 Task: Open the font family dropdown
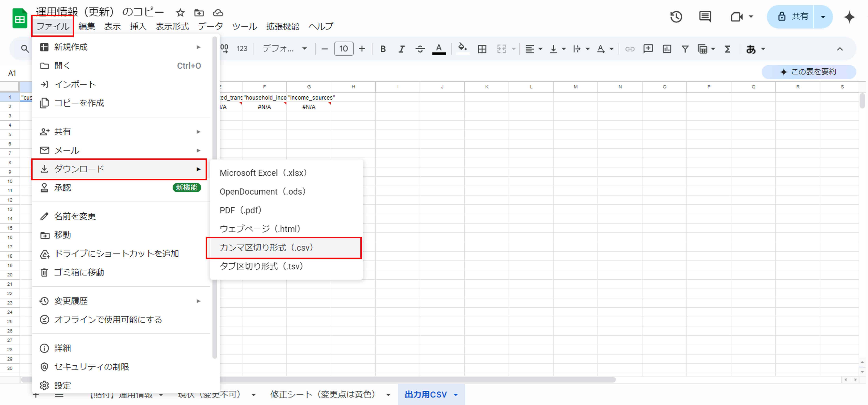285,49
